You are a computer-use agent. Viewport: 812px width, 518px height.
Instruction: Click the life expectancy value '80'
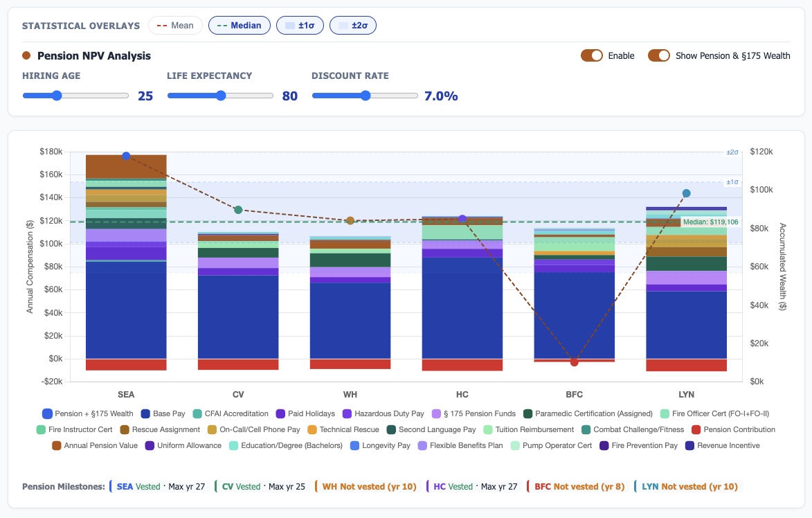click(x=290, y=96)
